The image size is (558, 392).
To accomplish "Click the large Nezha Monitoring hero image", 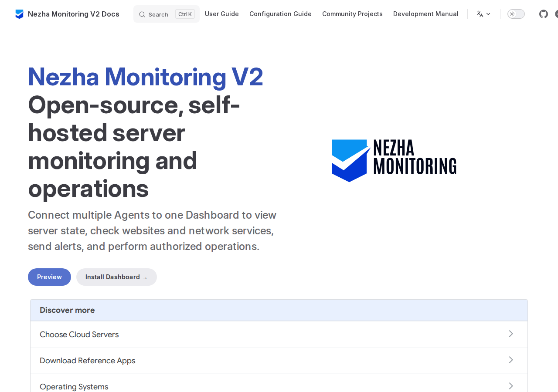I will (394, 161).
